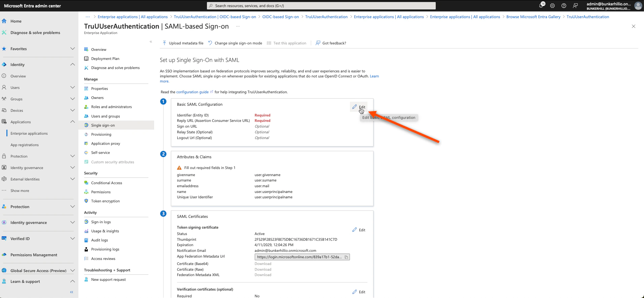The image size is (644, 298).
Task: Open App registrations in sidebar
Action: (x=25, y=145)
